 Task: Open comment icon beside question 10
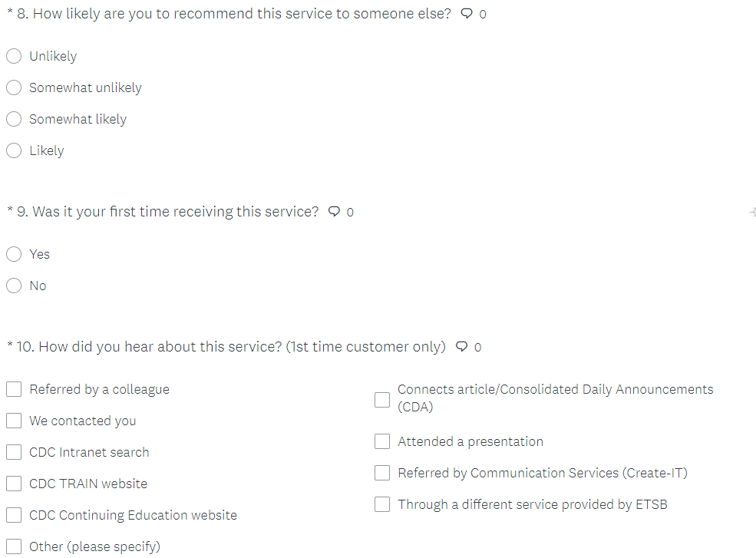point(461,347)
